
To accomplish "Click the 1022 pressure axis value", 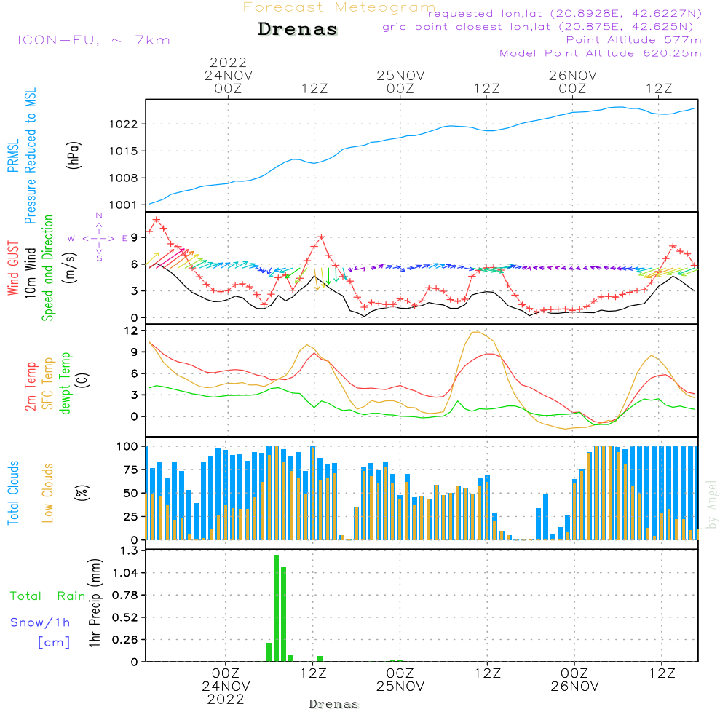I will point(123,124).
